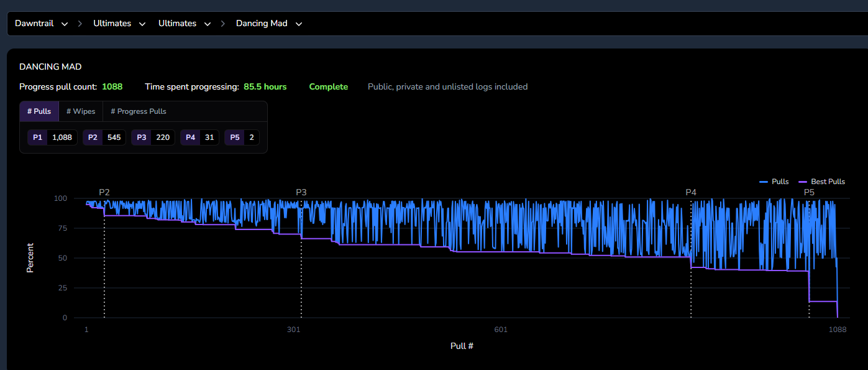Click the 25 label on the percent axis
This screenshot has height=370, width=868.
pos(62,288)
